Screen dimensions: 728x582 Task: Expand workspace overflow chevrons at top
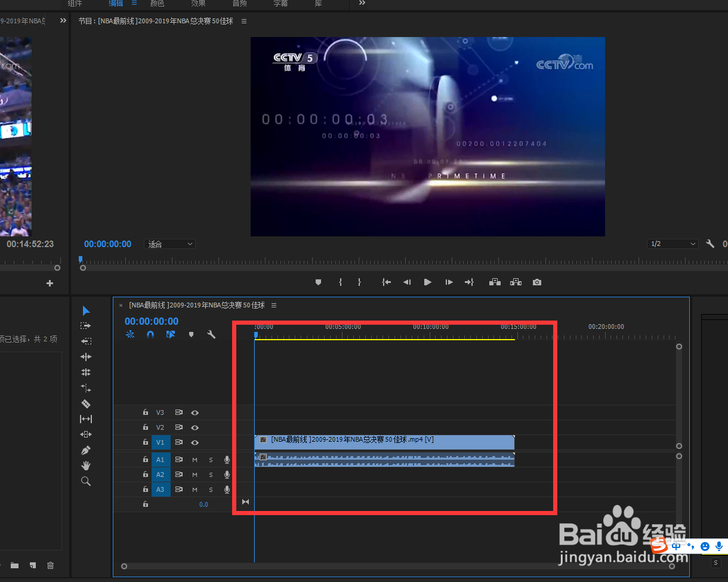pos(362,3)
